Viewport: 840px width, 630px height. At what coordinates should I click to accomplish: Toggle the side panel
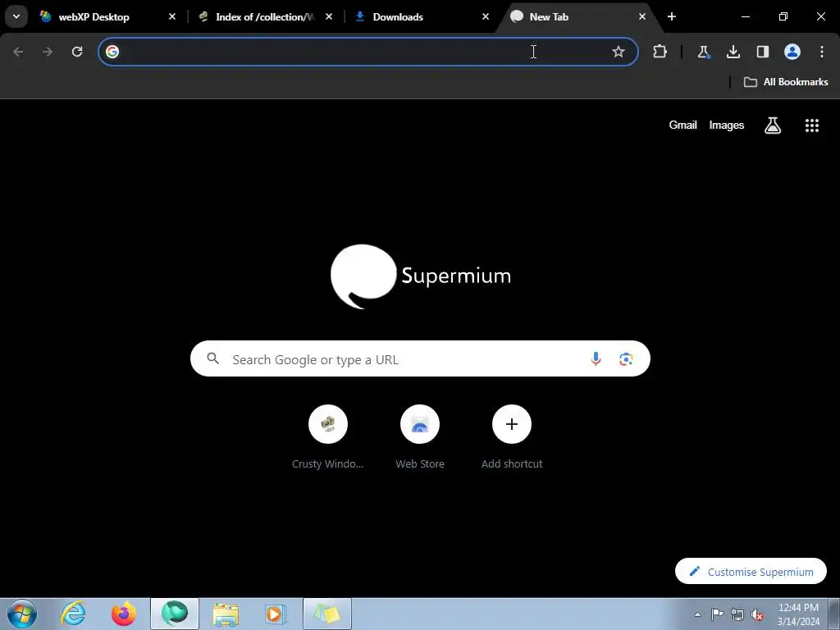pos(763,52)
